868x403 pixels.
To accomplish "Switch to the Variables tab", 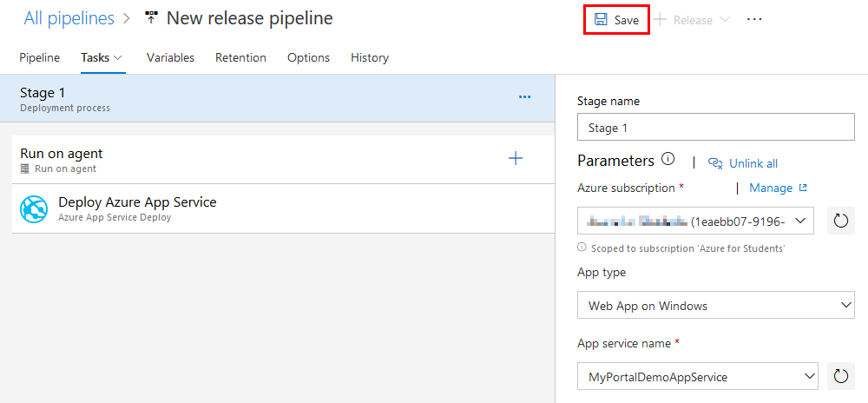I will click(170, 57).
